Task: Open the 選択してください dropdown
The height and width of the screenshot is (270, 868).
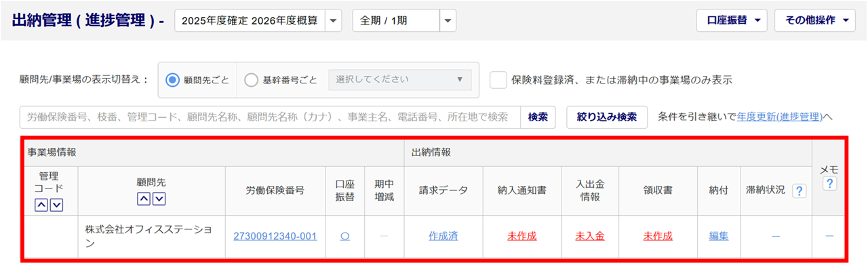Action: click(399, 79)
